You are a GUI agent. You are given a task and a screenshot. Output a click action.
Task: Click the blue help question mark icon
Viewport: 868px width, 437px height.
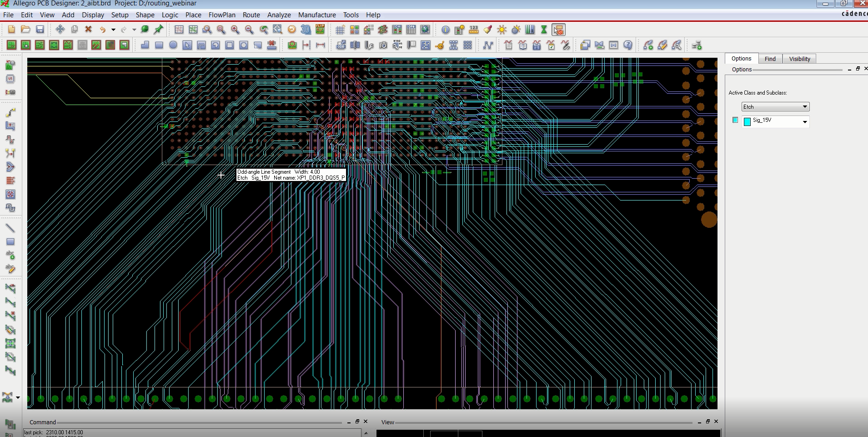pyautogui.click(x=628, y=45)
